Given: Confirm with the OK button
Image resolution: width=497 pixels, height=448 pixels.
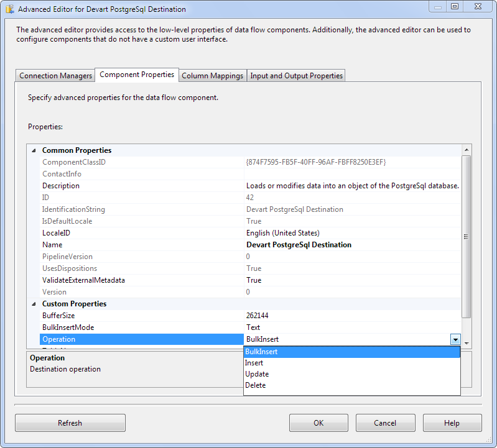Looking at the screenshot, I should pos(318,423).
